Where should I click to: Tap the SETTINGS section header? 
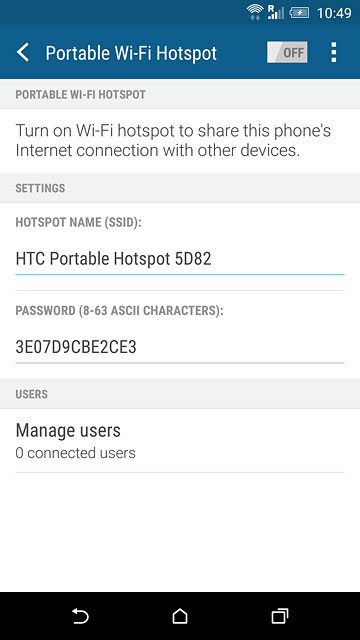point(40,188)
